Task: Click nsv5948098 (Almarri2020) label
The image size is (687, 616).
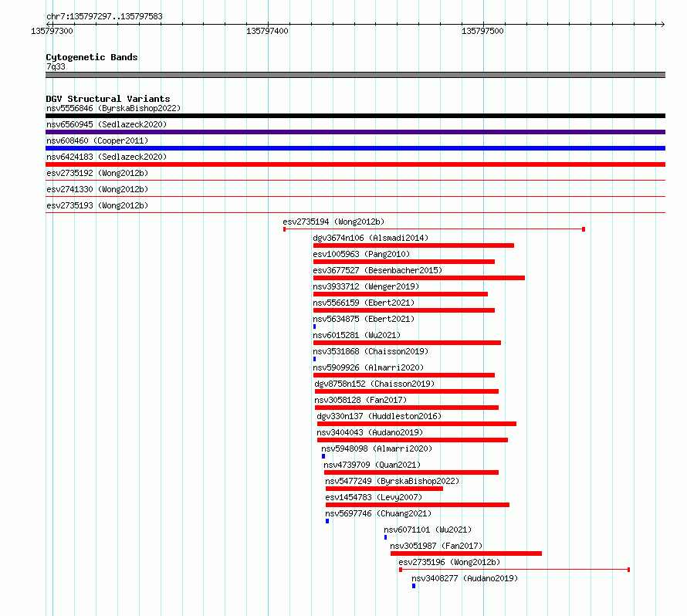Action: tap(377, 448)
